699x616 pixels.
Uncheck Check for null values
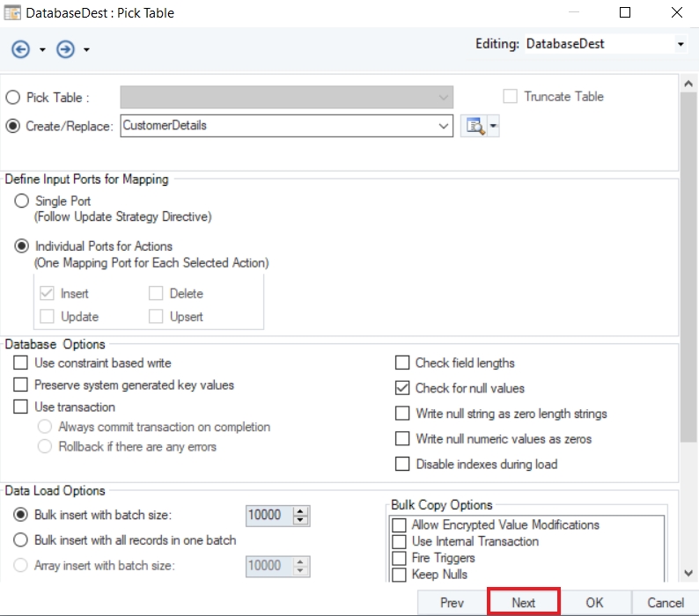coord(402,388)
